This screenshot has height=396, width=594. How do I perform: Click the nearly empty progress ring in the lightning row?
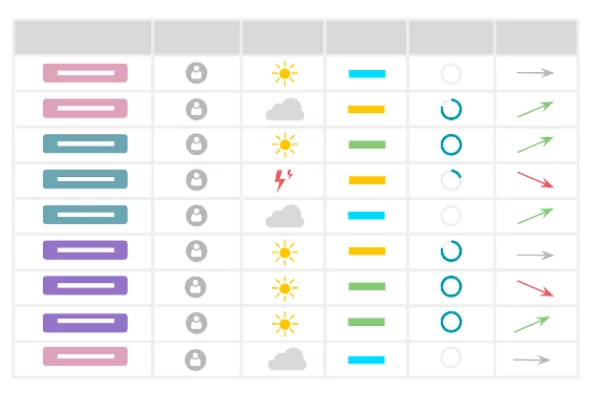click(x=451, y=180)
